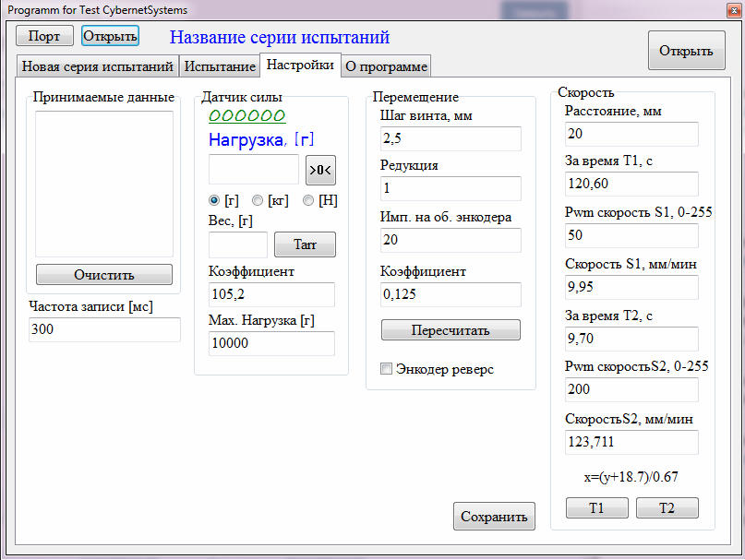The width and height of the screenshot is (745, 560).
Task: Click Скорость S1, мм/мин field
Action: (x=632, y=287)
